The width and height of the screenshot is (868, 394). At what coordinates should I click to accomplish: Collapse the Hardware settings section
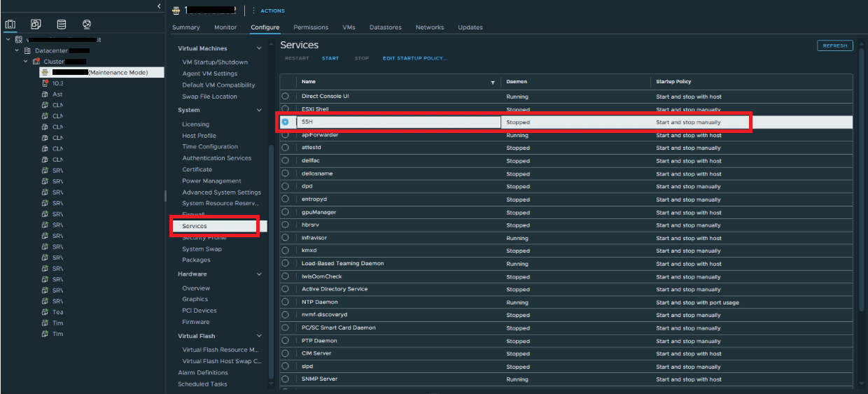[x=259, y=274]
